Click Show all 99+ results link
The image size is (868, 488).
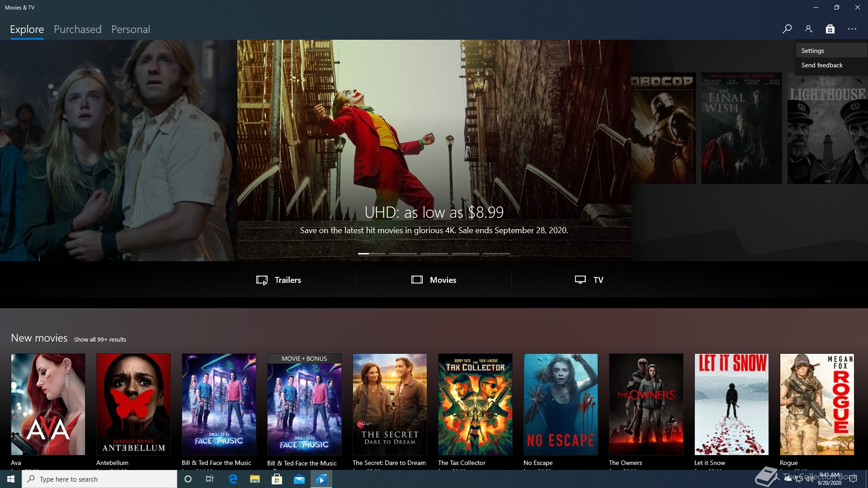100,339
